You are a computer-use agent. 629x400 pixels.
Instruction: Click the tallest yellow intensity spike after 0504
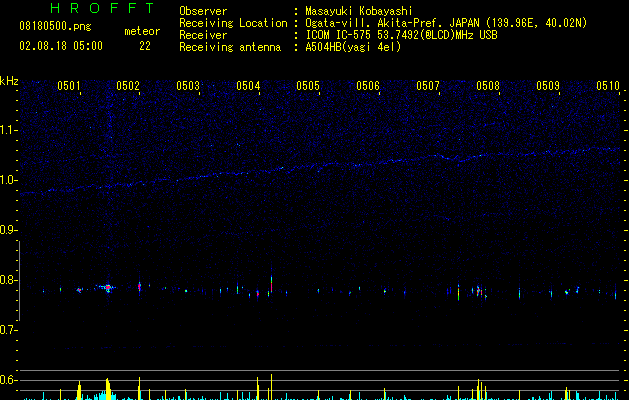click(272, 387)
